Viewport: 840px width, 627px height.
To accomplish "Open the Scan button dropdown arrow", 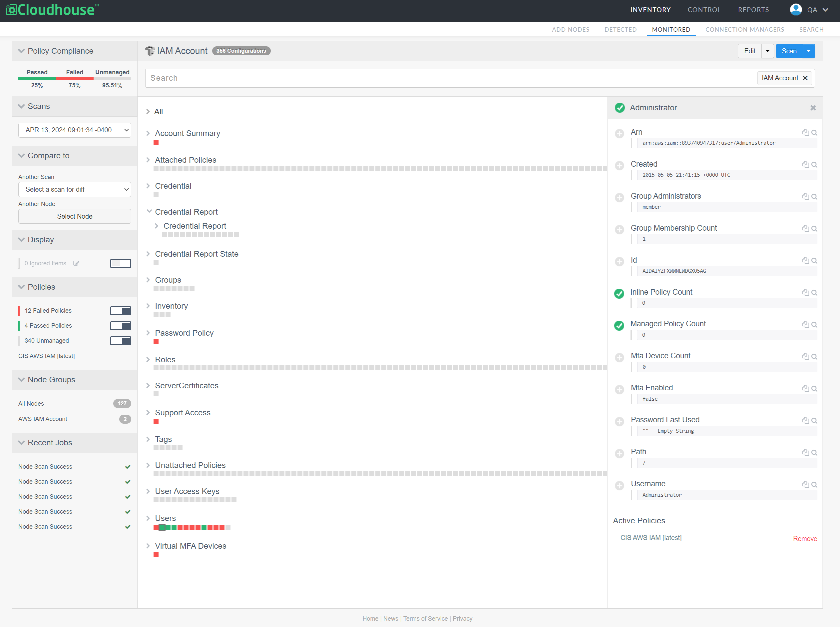I will pos(808,51).
